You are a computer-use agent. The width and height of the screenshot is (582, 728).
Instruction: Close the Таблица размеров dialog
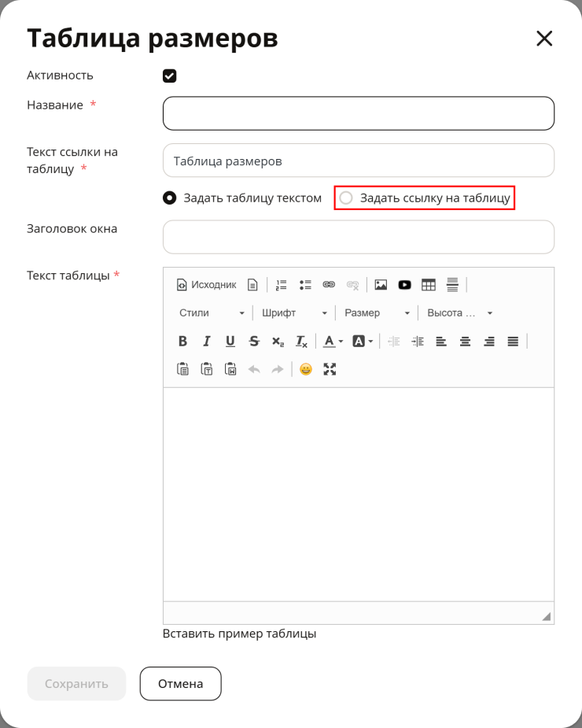tap(544, 38)
